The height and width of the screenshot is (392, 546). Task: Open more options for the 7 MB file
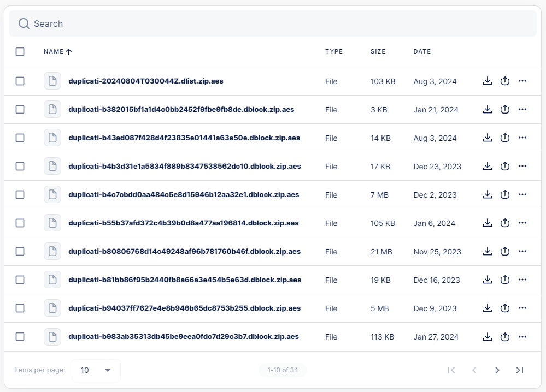[x=522, y=194]
